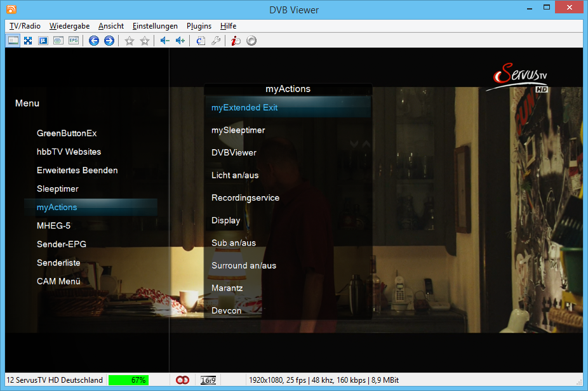
Task: Open settings via the wrench icon
Action: point(216,41)
